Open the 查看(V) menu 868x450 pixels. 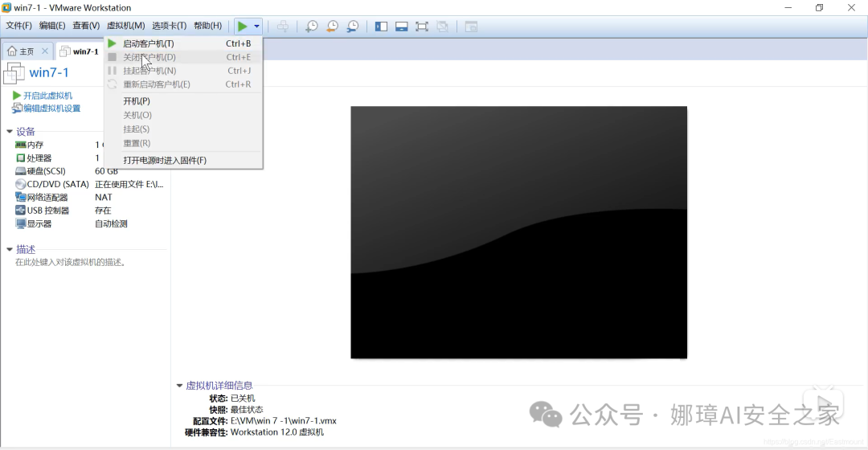[x=86, y=26]
